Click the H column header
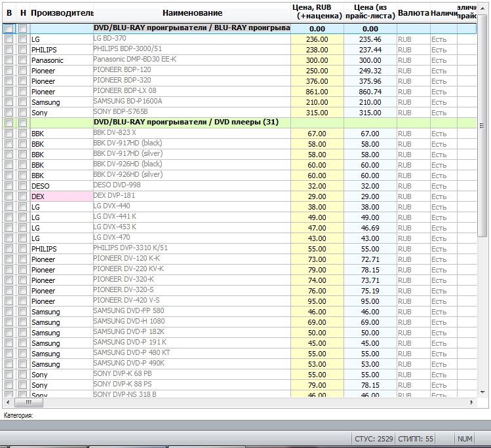This screenshot has height=448, width=491. click(x=23, y=13)
